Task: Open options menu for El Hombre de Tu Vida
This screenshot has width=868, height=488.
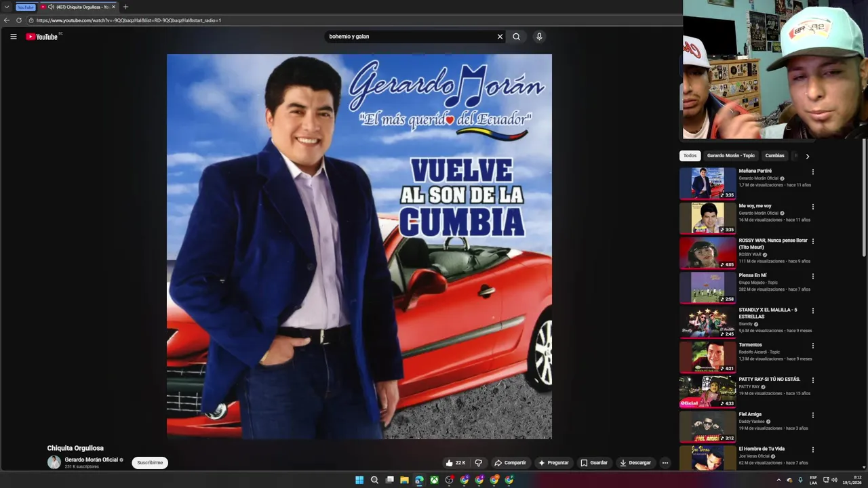Action: (x=812, y=450)
